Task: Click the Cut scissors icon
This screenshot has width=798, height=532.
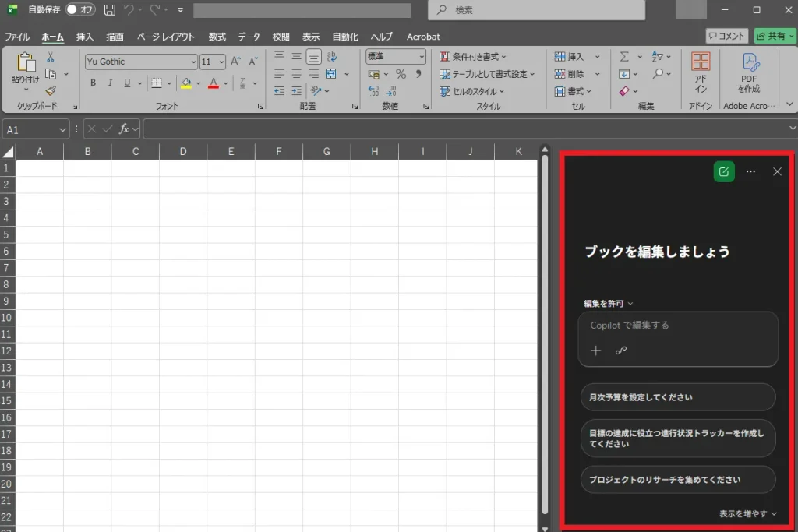Action: 51,57
